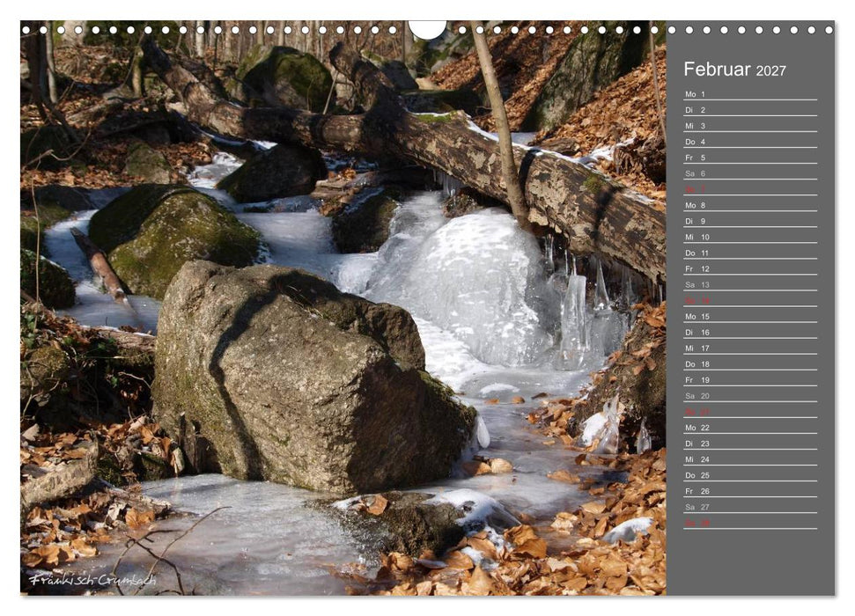Select the 'Do 4' calendar row
Viewport: 855px width, 616px height.
coord(750,141)
